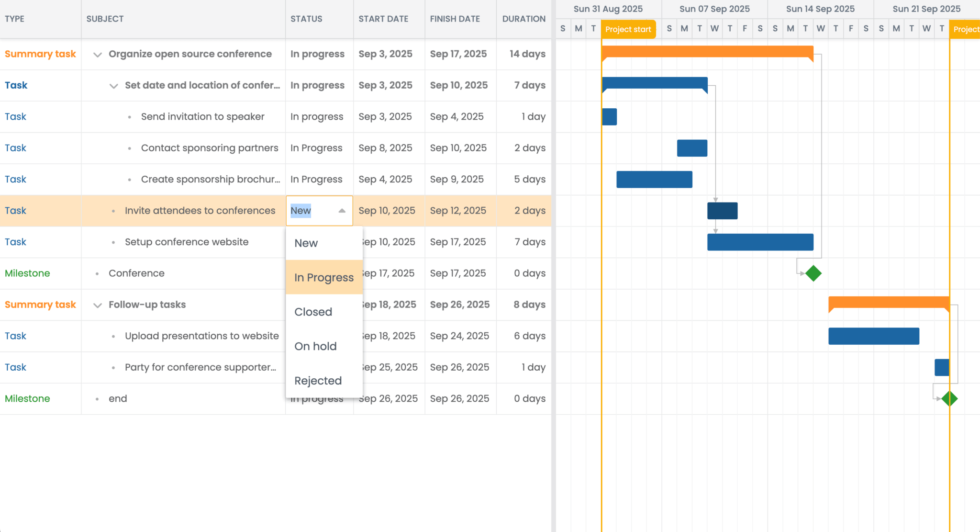Image resolution: width=980 pixels, height=532 pixels.
Task: Open 'Upload presentations to website' task
Action: coord(201,336)
